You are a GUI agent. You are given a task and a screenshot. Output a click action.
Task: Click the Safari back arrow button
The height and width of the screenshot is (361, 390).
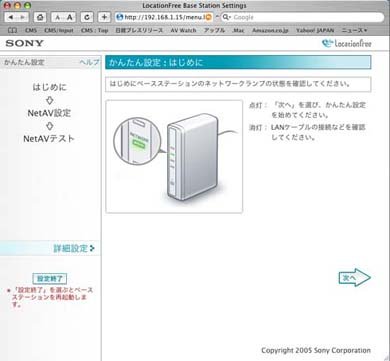click(x=11, y=17)
